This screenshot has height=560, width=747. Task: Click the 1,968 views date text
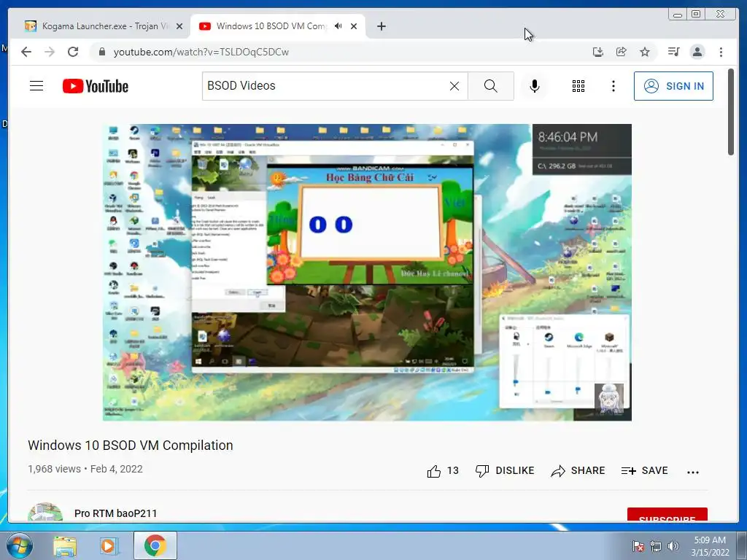click(85, 469)
